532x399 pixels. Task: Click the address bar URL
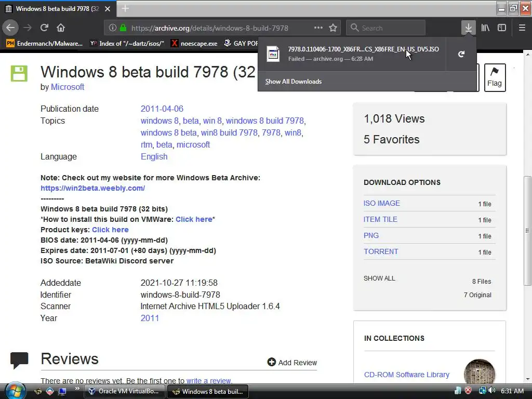tap(210, 28)
